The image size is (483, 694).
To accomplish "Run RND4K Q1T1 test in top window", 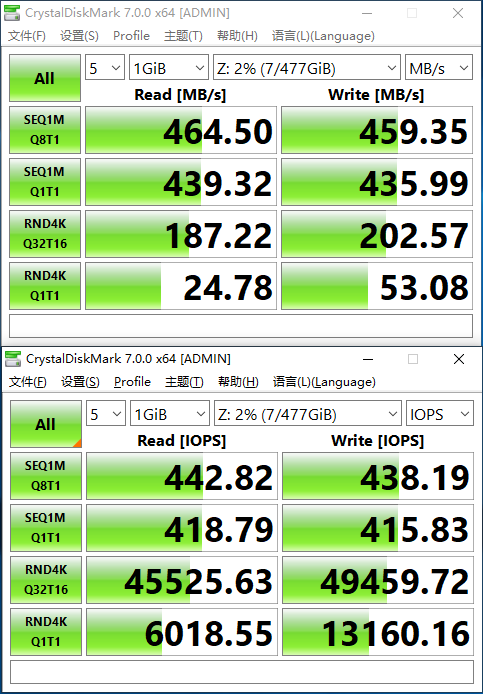I will pos(45,285).
